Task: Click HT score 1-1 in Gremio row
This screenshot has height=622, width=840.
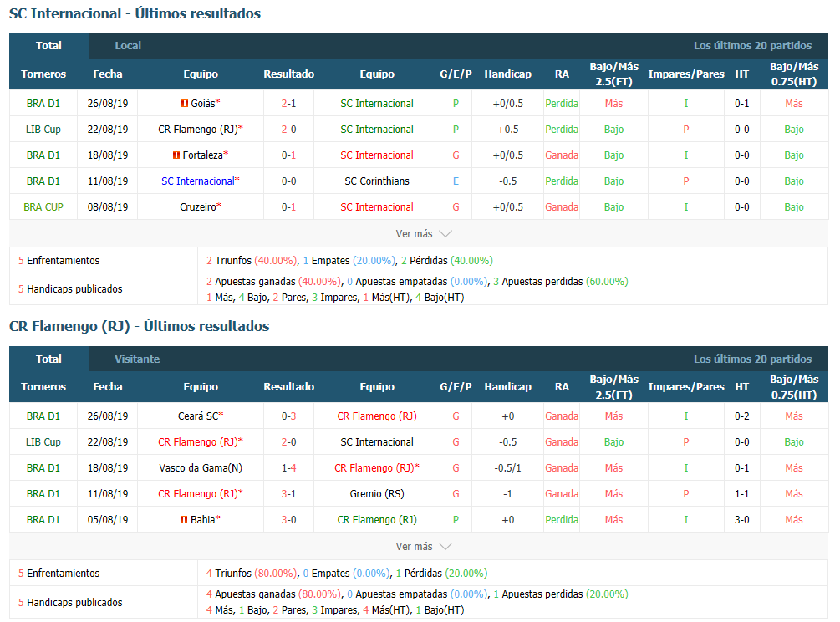Action: pos(742,494)
